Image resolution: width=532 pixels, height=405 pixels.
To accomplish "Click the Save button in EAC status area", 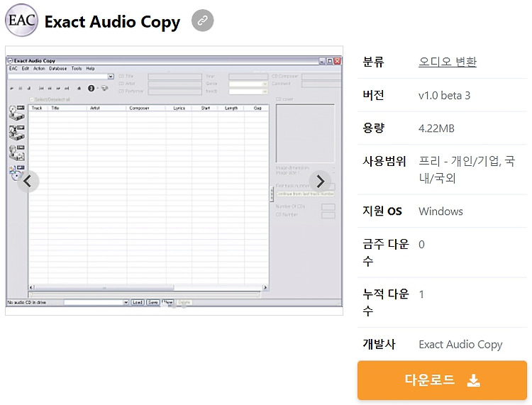I will [153, 302].
